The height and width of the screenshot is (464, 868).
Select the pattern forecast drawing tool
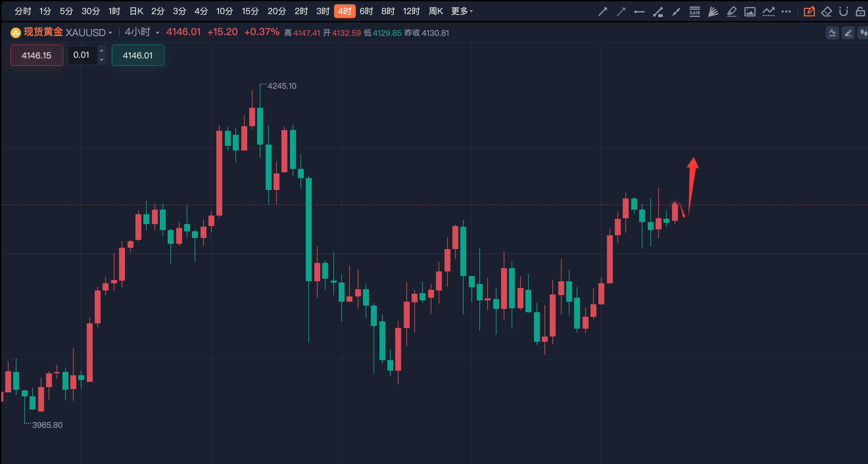(769, 11)
